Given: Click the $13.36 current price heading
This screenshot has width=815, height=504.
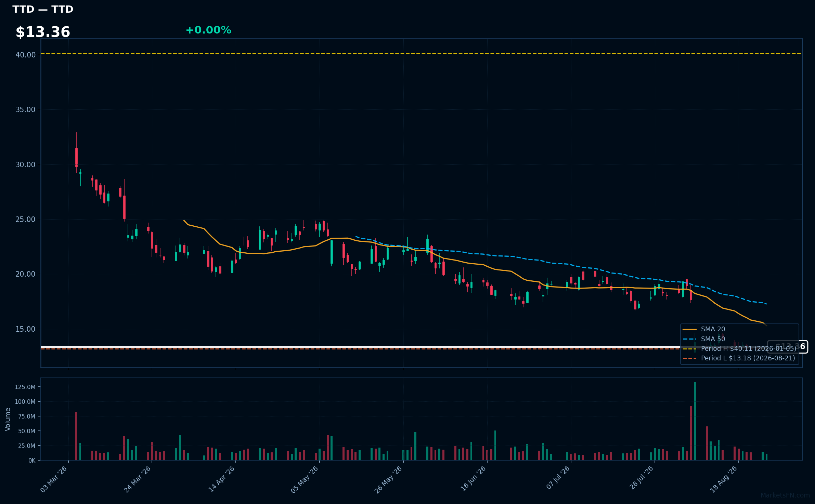Looking at the screenshot, I should pos(43,32).
